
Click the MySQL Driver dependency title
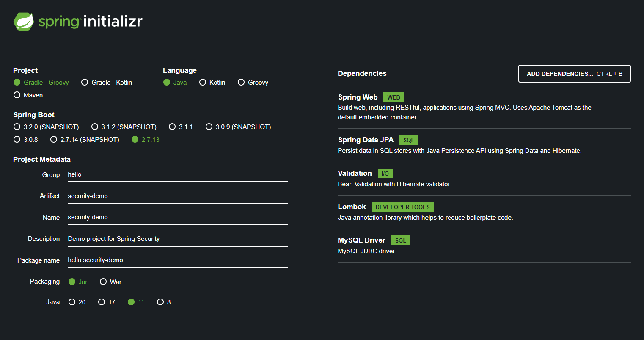(x=362, y=240)
